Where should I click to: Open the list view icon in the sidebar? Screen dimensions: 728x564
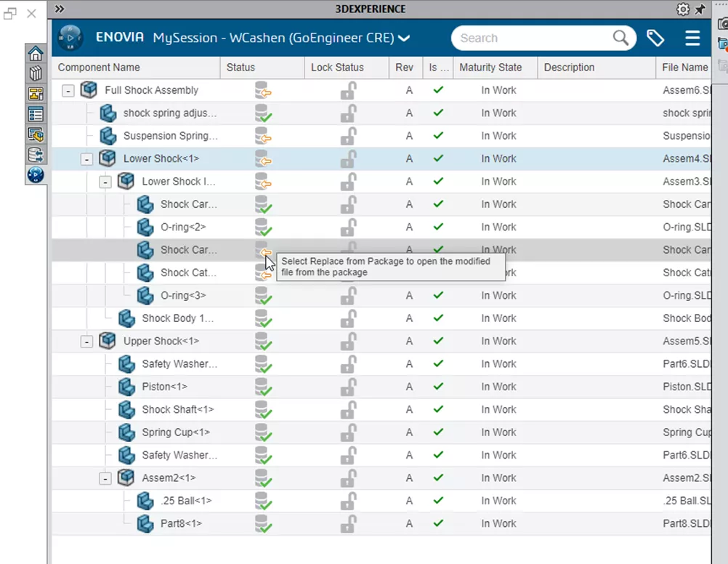pos(35,114)
